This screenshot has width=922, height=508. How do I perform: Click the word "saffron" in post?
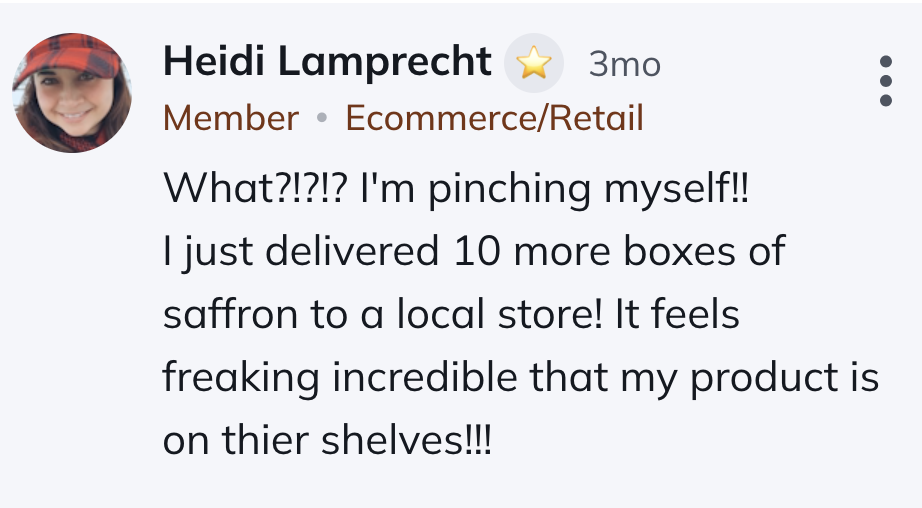[x=230, y=313]
